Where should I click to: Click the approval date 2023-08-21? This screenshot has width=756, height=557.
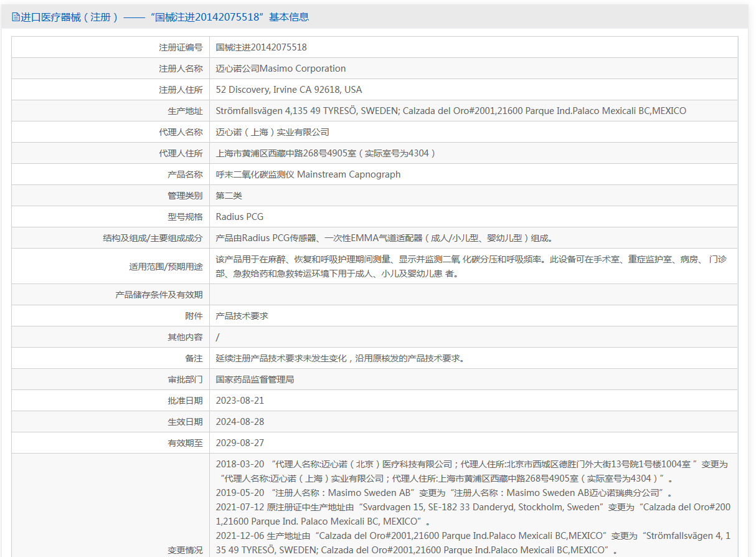point(240,401)
